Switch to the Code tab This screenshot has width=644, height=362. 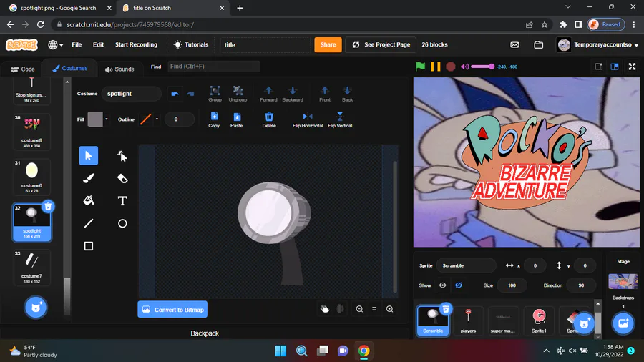[23, 69]
